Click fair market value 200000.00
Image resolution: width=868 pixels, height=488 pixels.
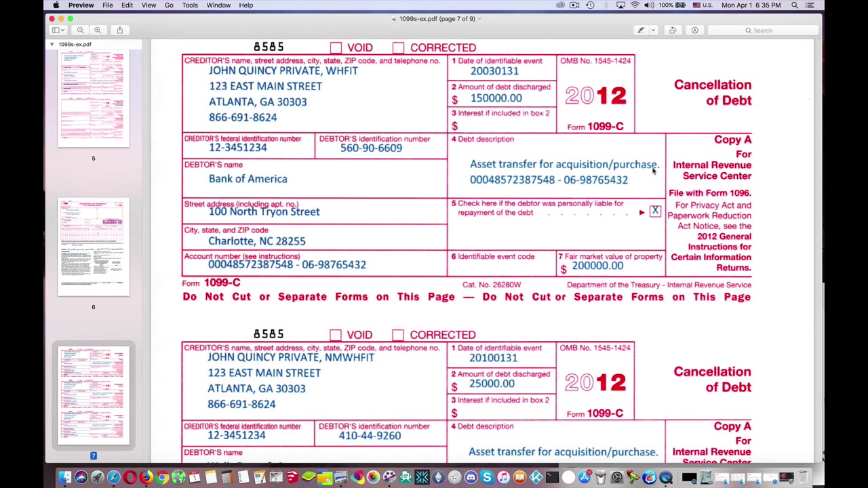(x=597, y=266)
